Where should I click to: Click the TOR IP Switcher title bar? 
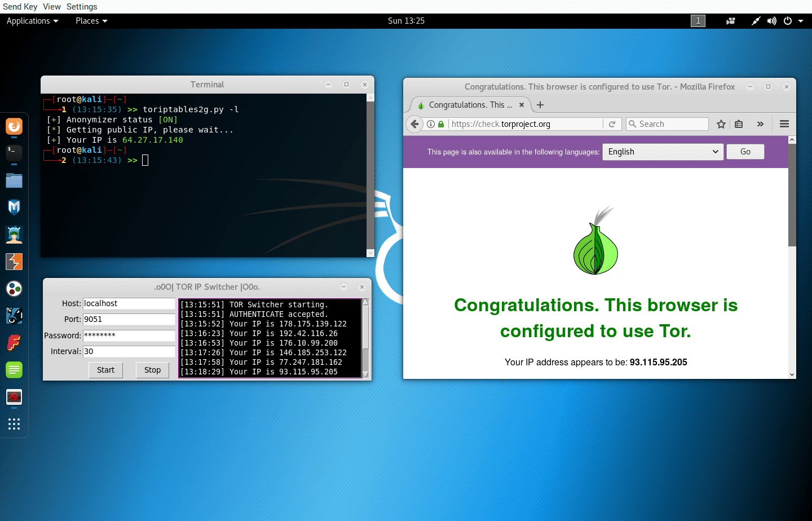tap(207, 287)
